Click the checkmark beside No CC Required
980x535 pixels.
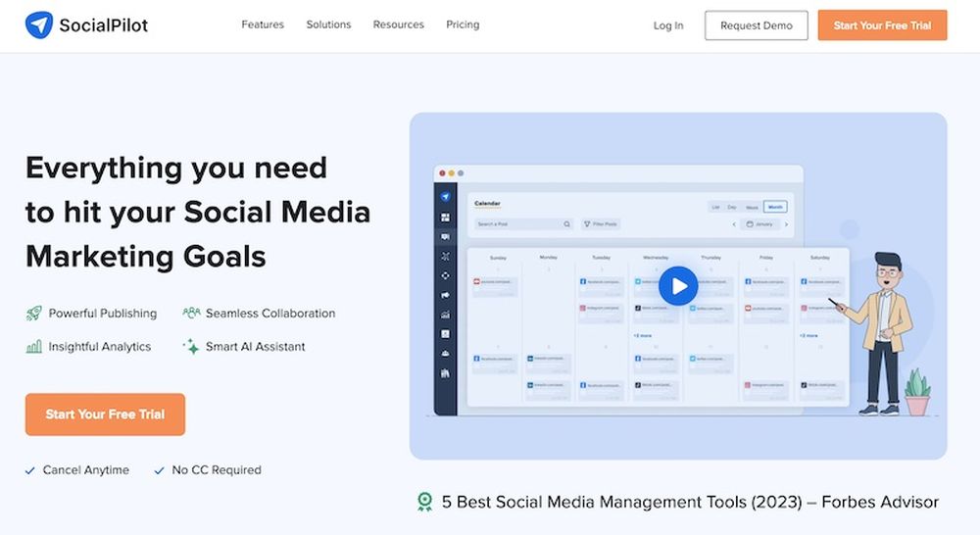tap(160, 470)
